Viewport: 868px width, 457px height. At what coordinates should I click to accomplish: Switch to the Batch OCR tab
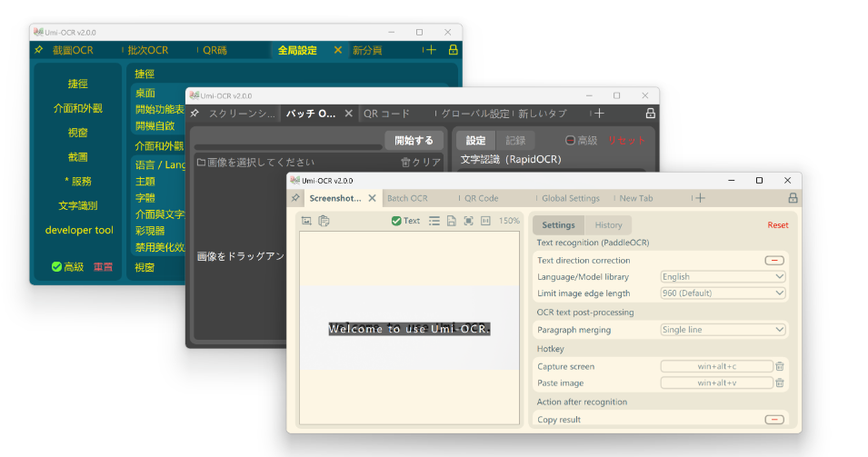coord(407,198)
